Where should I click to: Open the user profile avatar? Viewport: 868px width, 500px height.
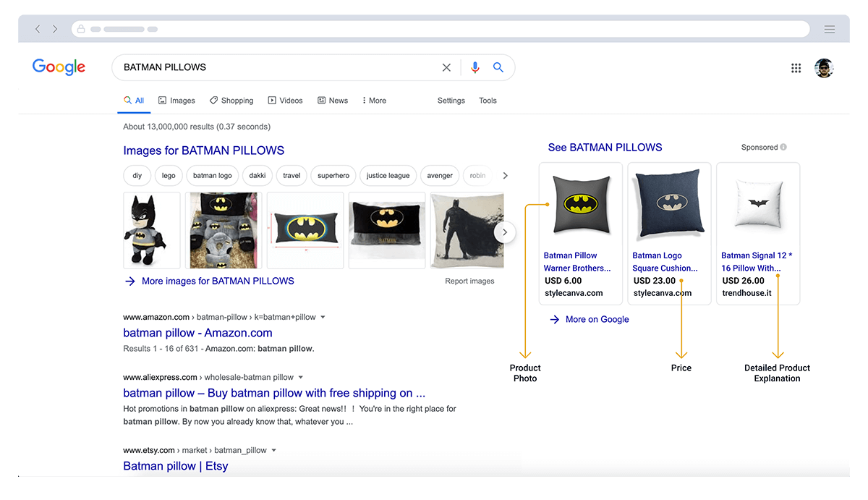tap(824, 68)
